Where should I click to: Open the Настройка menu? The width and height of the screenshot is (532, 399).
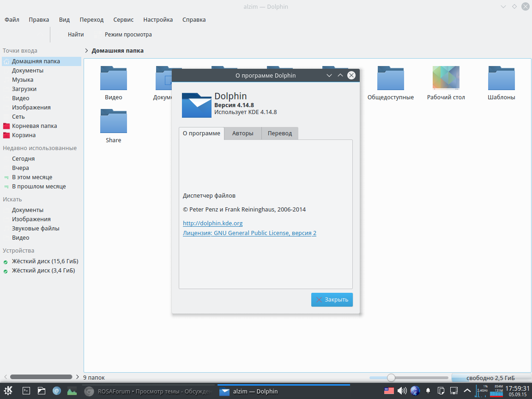[x=158, y=20]
